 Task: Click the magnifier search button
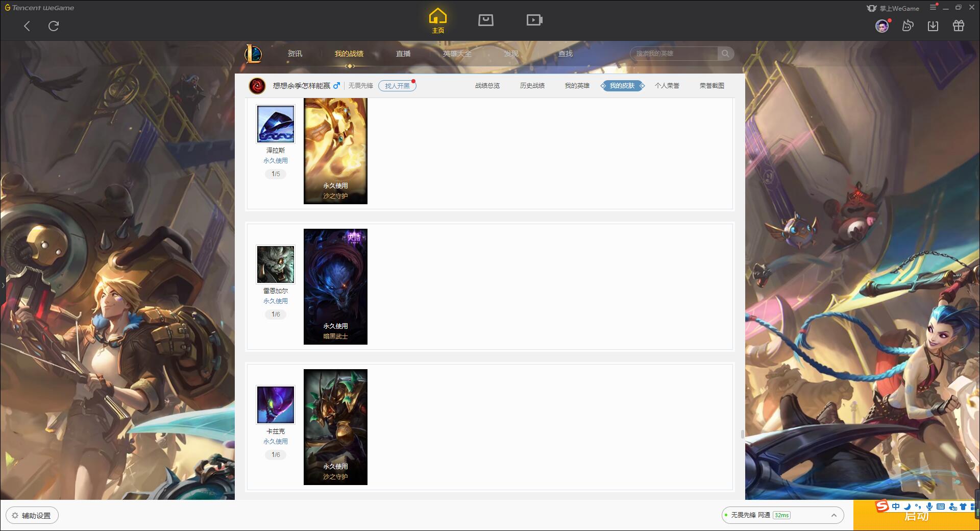pos(725,54)
